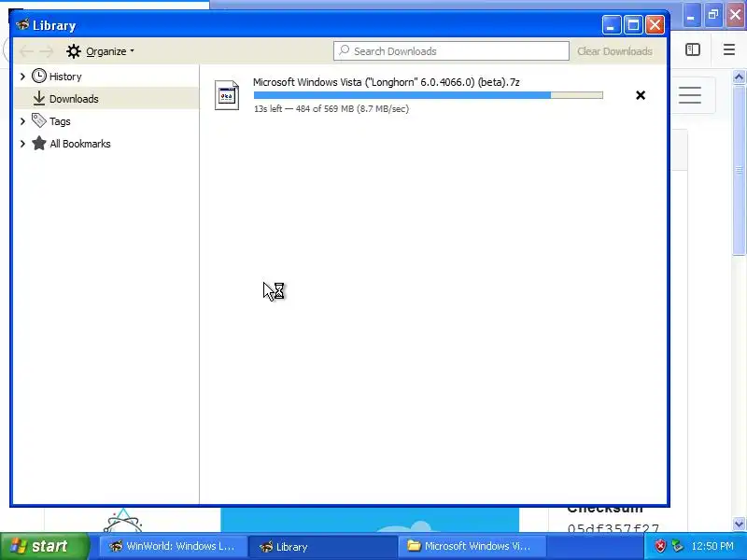Click browser scrollbar up arrow
The height and width of the screenshot is (560, 747).
coord(739,77)
